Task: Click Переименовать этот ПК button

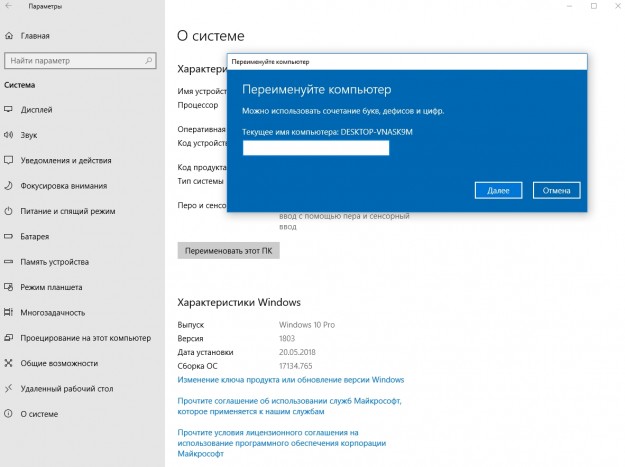Action: [228, 250]
